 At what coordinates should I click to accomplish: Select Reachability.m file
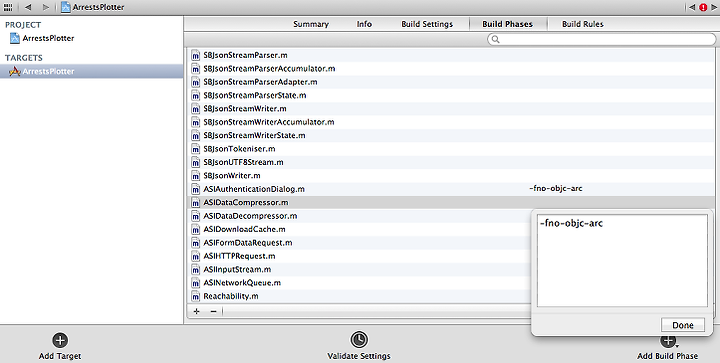pyautogui.click(x=231, y=296)
